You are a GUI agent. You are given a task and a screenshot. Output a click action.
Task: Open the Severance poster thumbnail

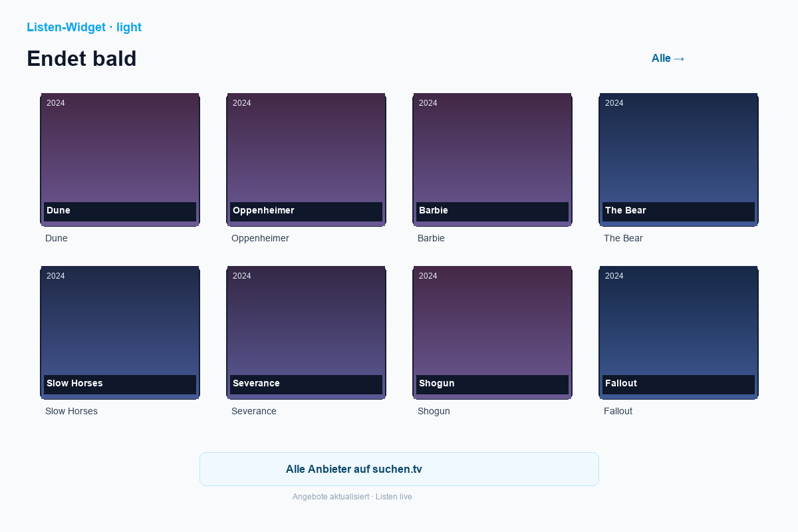pos(306,332)
